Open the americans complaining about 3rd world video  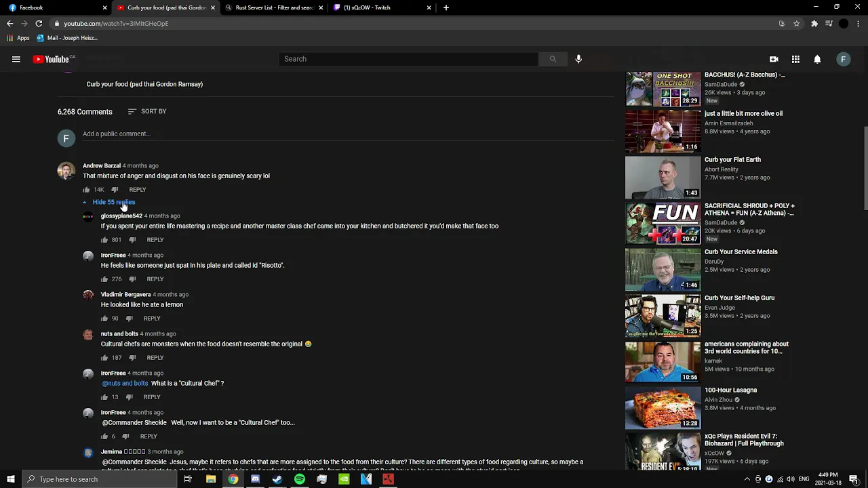tap(747, 348)
